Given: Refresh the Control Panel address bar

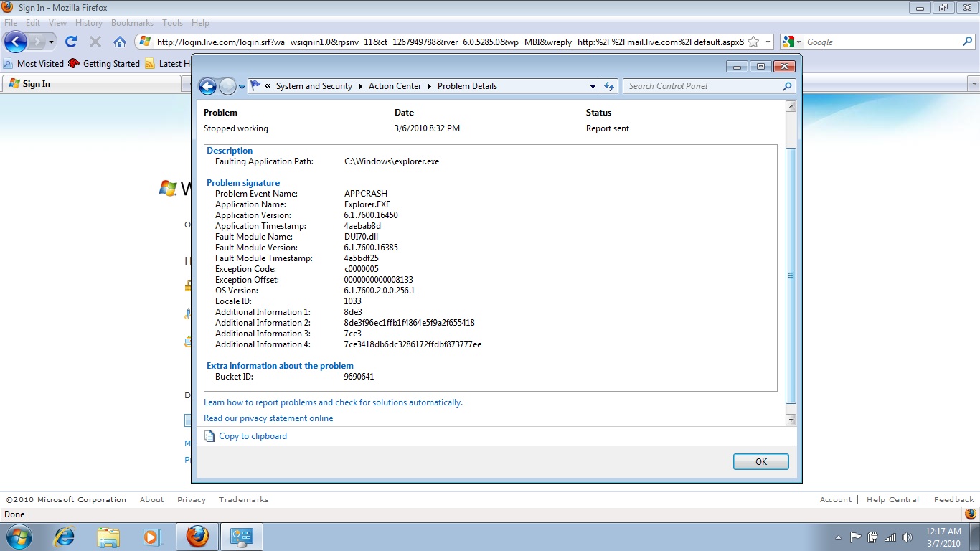Looking at the screenshot, I should [609, 86].
